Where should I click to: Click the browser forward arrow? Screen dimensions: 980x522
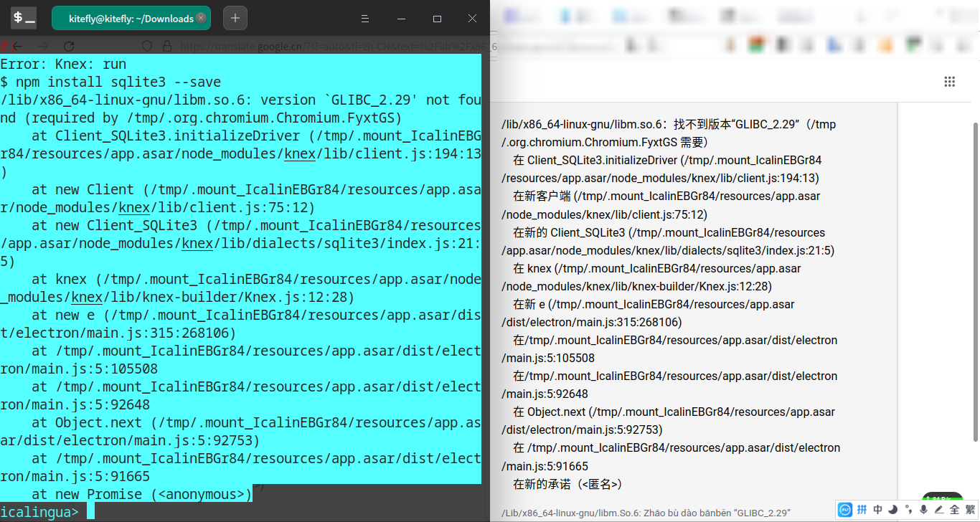click(x=43, y=47)
